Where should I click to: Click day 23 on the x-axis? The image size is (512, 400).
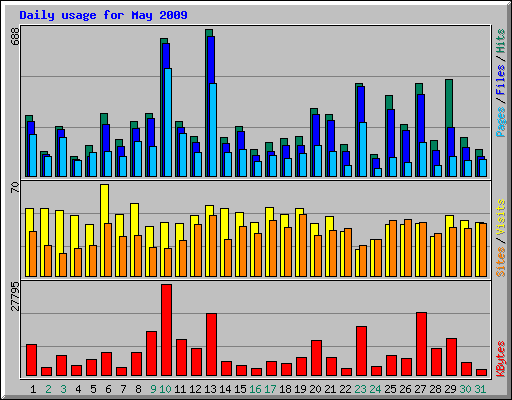[x=361, y=389]
